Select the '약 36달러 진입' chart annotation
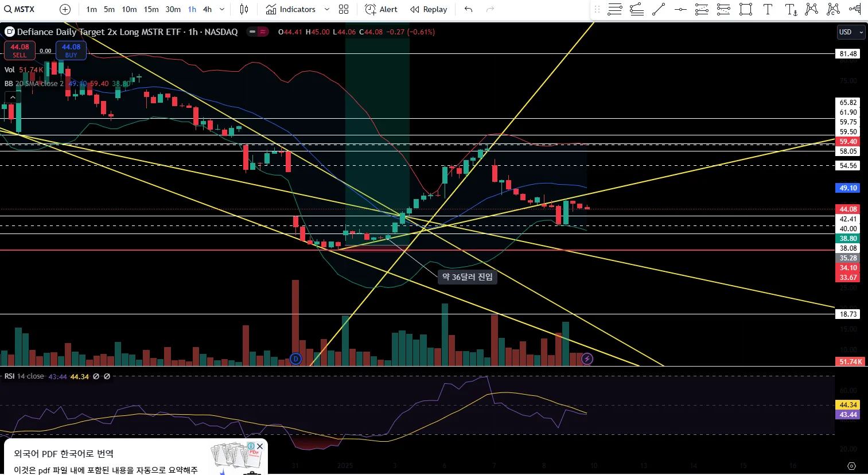The width and height of the screenshot is (868, 475). 467,277
